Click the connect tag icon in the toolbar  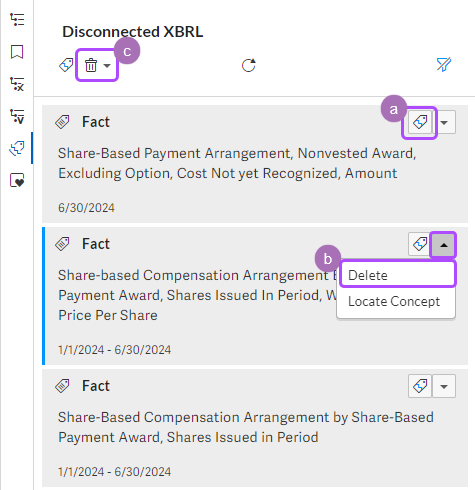coord(66,65)
